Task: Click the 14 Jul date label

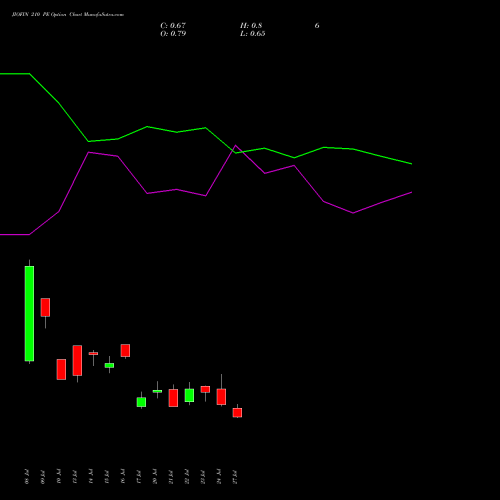Action: (x=91, y=477)
